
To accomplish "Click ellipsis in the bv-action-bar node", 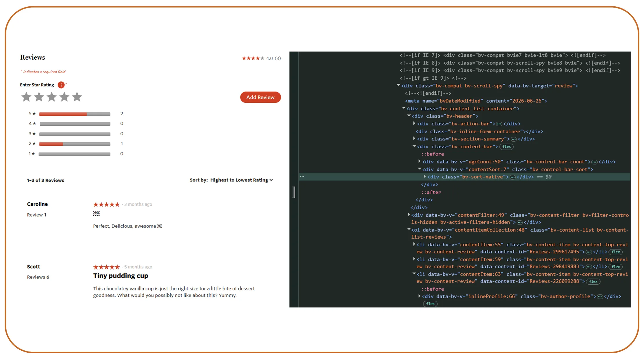I will pyautogui.click(x=499, y=124).
